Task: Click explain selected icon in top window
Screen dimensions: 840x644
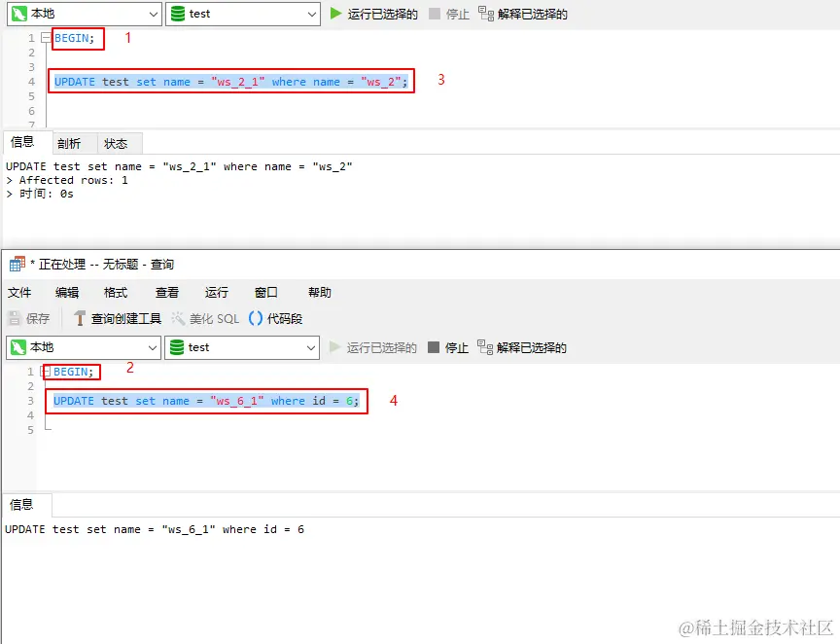Action: 486,14
